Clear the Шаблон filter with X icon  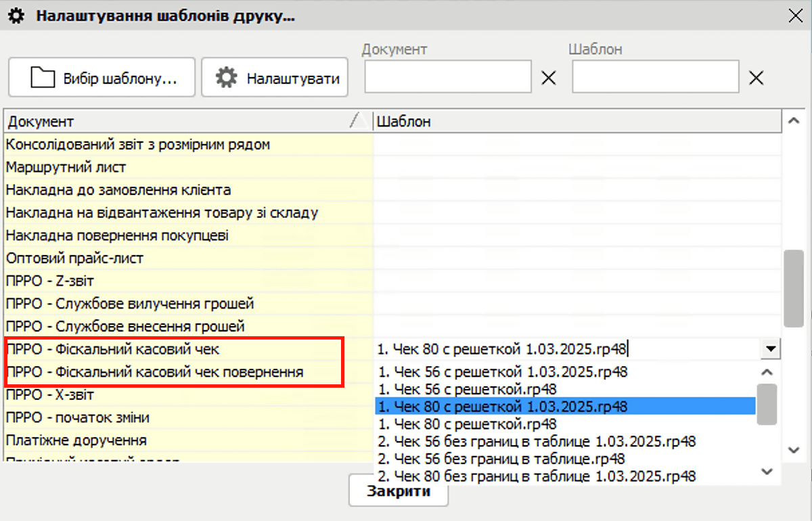click(x=756, y=78)
